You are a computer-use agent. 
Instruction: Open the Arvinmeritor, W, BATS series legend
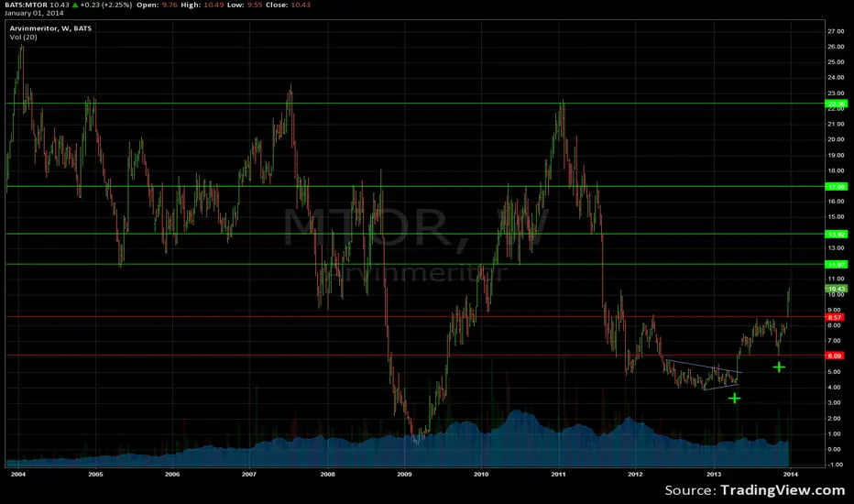(50, 28)
